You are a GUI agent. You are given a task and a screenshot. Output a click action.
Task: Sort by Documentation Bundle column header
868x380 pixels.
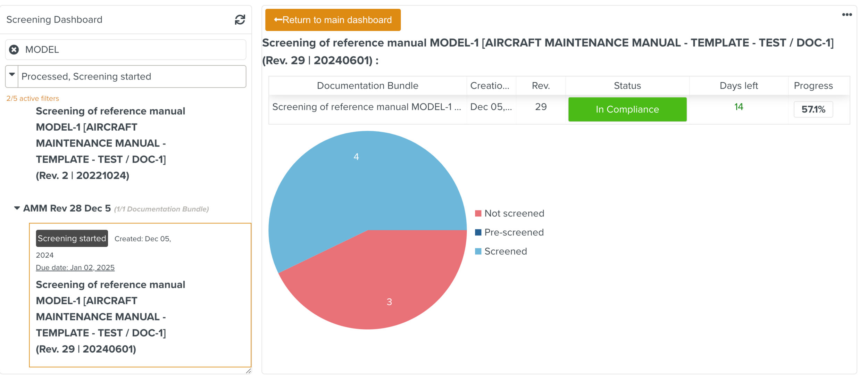[367, 85]
